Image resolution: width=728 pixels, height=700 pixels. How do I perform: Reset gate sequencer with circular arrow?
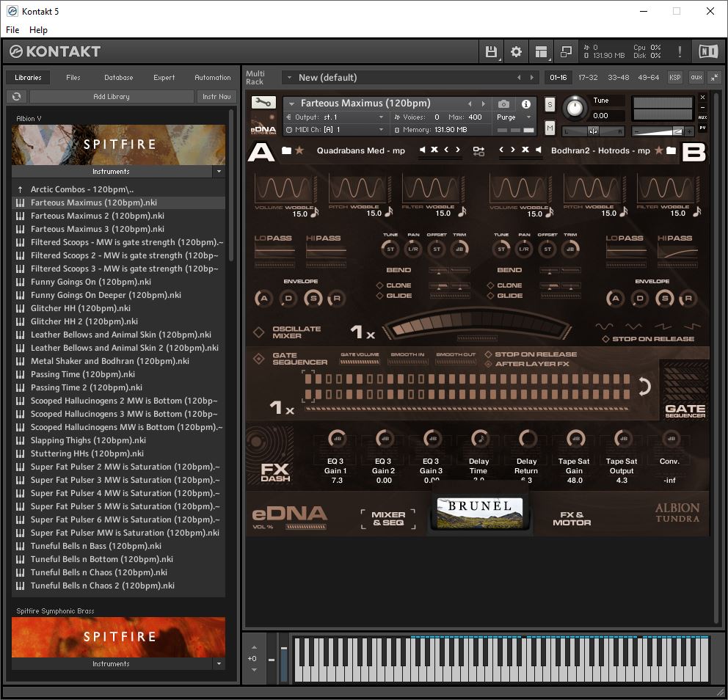(x=644, y=386)
